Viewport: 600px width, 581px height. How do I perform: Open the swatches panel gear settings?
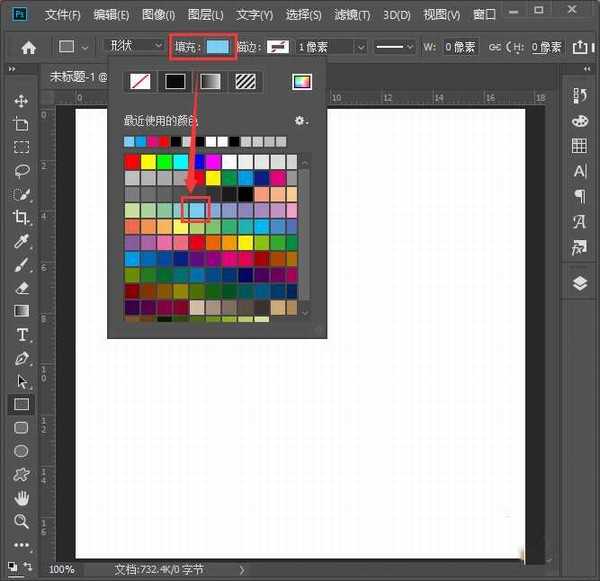click(x=301, y=121)
